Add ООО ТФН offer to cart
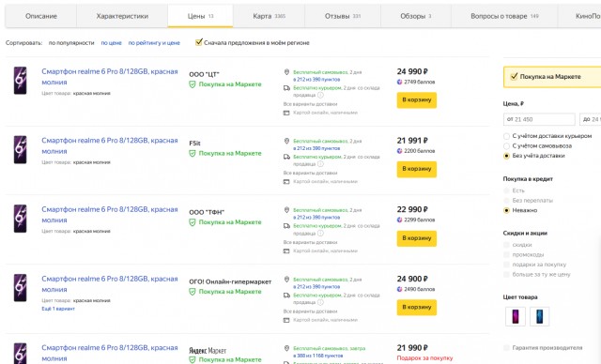 tap(417, 238)
